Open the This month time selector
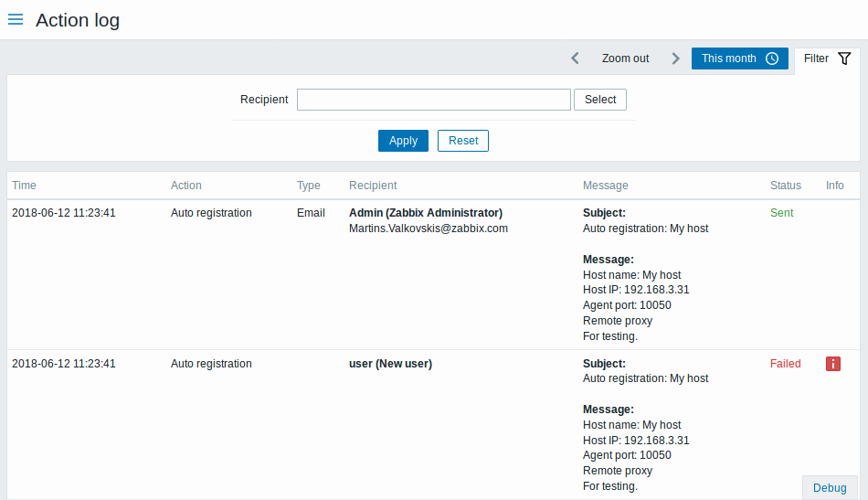The height and width of the screenshot is (500, 868). tap(729, 59)
